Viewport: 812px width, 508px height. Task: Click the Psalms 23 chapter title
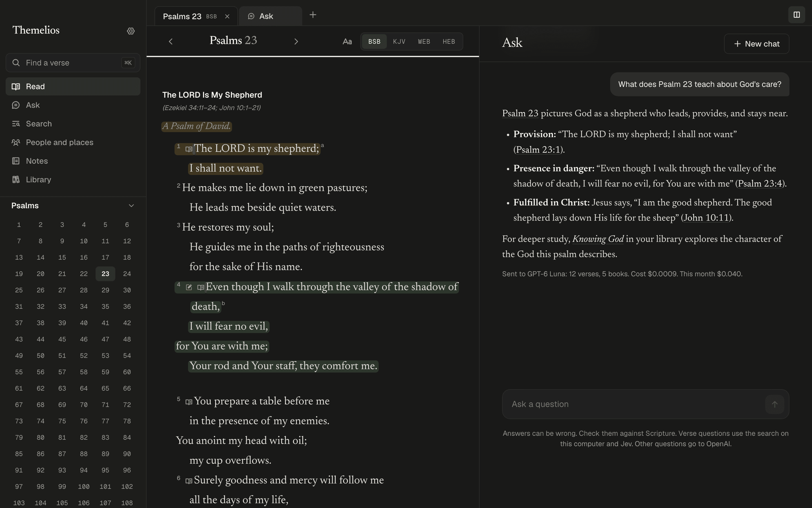tap(233, 41)
